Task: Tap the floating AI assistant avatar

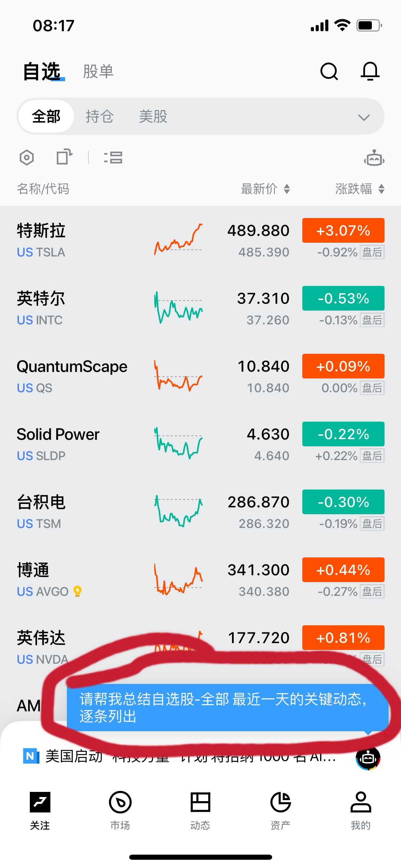Action: tap(368, 758)
